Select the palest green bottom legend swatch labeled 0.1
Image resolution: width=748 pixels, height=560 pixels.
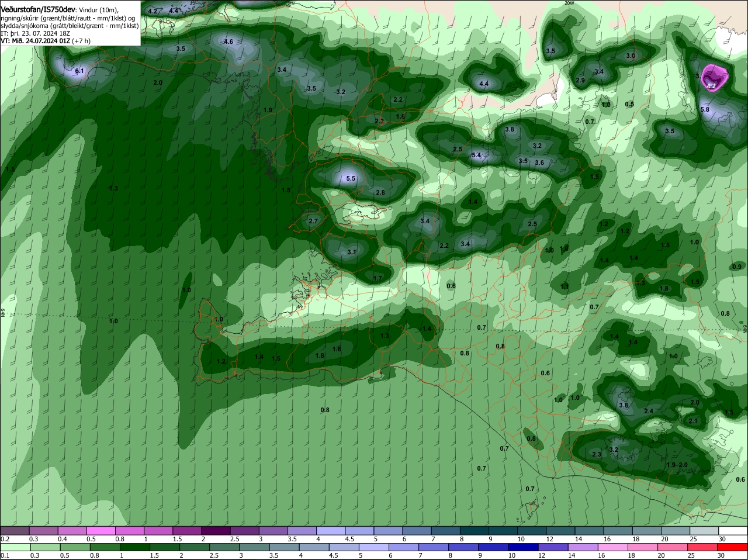point(15,547)
